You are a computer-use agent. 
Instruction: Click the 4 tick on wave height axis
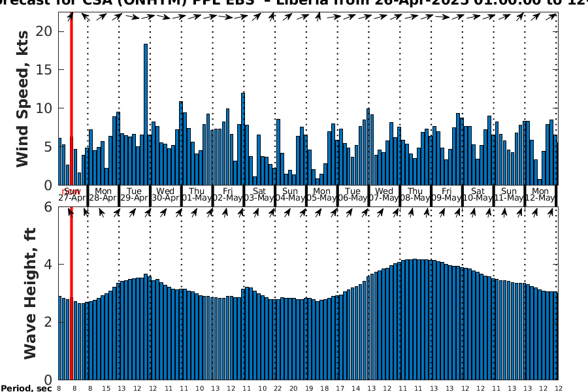(48, 265)
